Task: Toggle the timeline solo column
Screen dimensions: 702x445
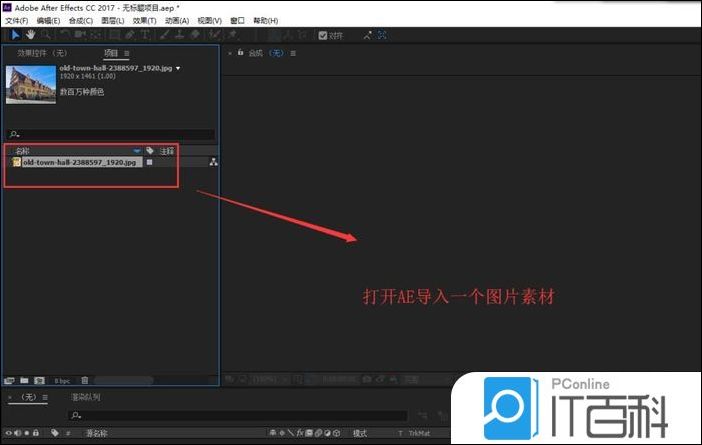Action: 27,433
